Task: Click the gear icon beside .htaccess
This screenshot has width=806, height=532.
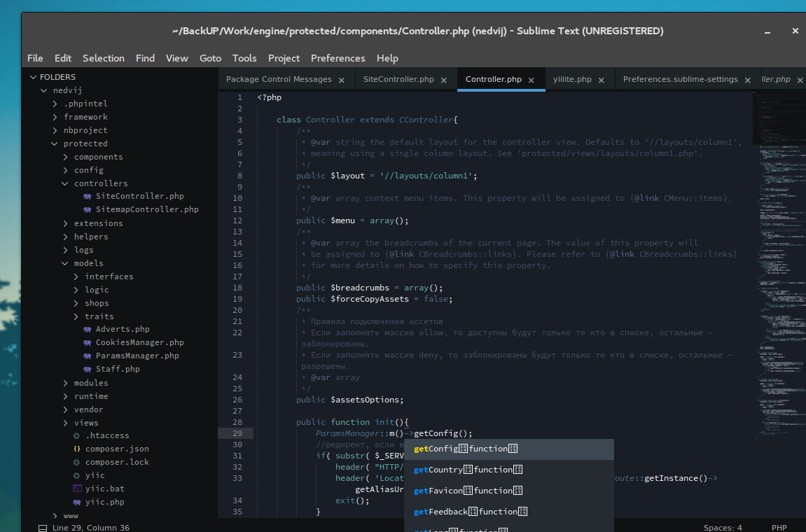Action: [76, 435]
